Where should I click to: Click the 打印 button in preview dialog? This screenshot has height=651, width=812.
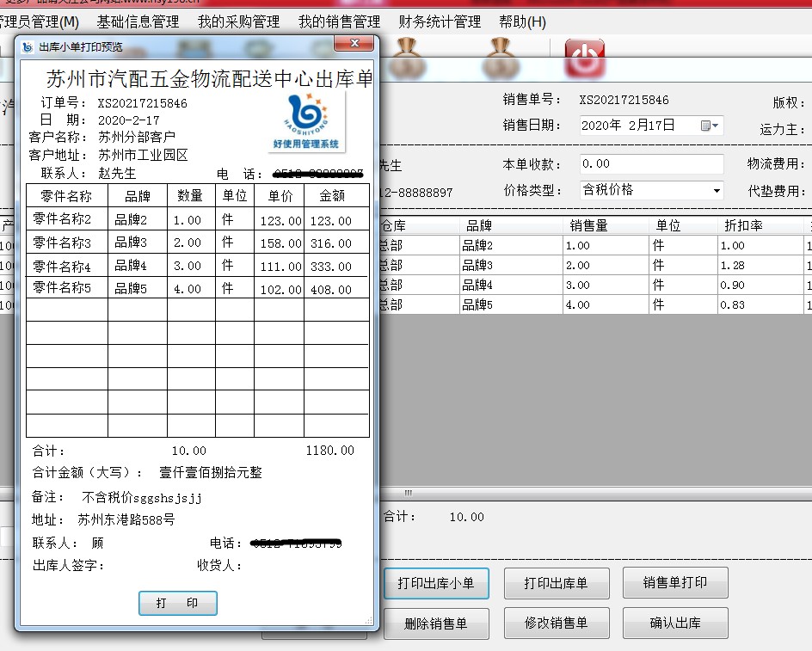tap(177, 604)
